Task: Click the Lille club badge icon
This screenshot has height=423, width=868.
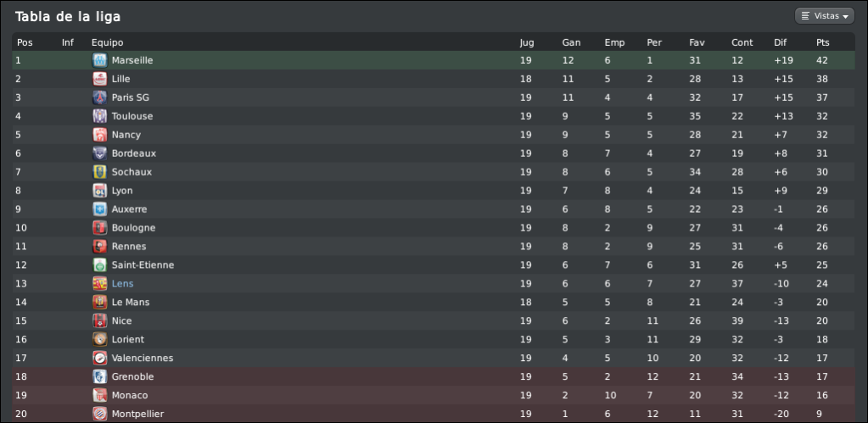Action: coord(99,79)
